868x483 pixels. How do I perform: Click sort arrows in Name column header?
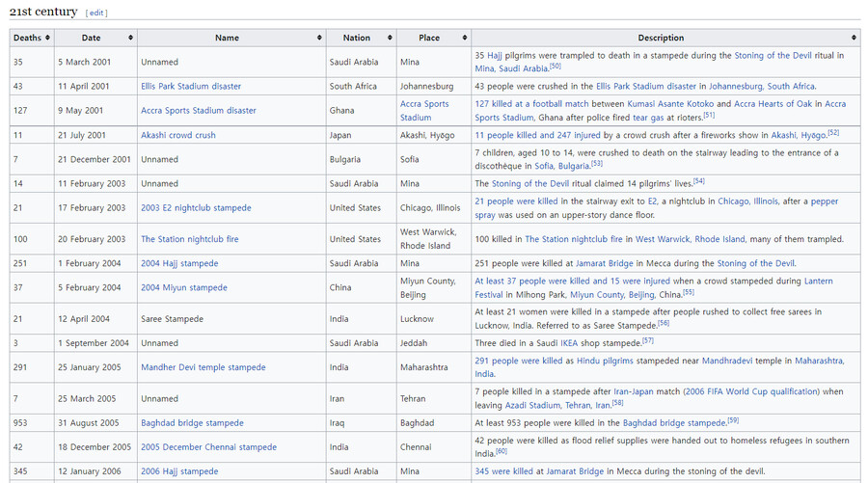[319, 38]
